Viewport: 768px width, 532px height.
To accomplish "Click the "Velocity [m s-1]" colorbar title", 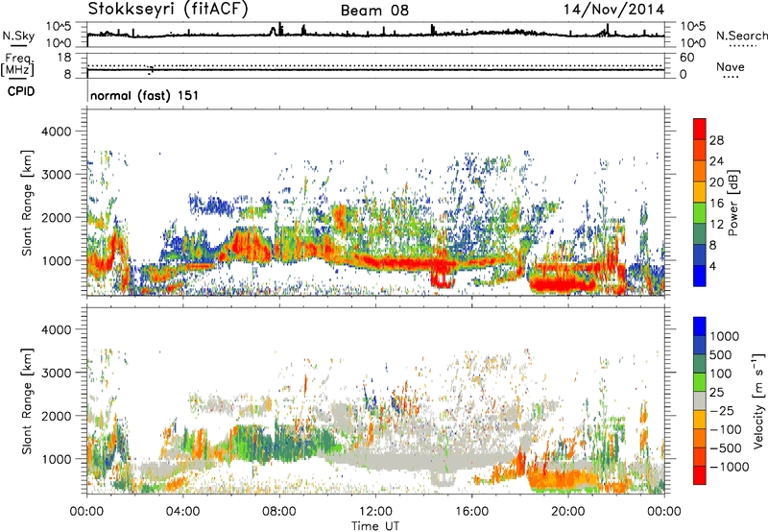I will [x=758, y=401].
